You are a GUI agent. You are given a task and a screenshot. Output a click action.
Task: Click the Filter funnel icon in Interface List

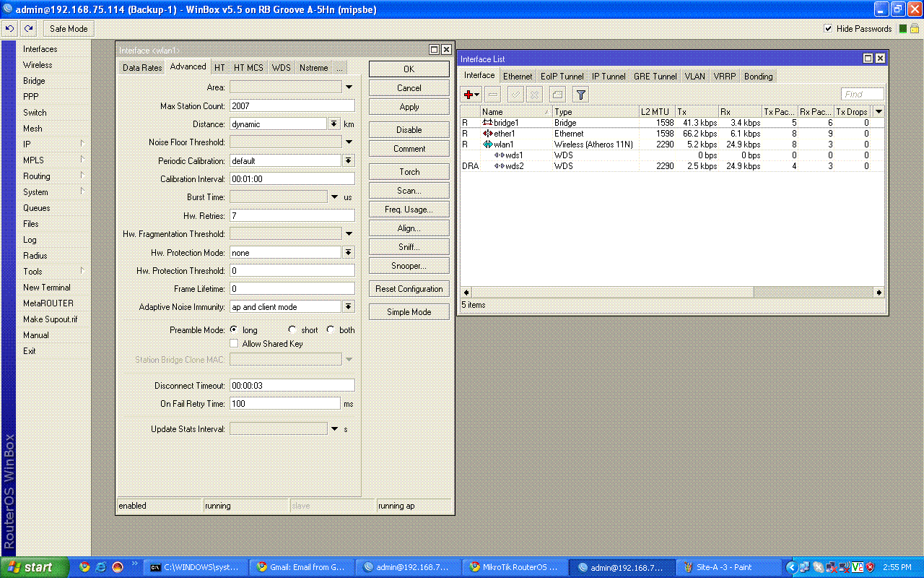tap(581, 94)
